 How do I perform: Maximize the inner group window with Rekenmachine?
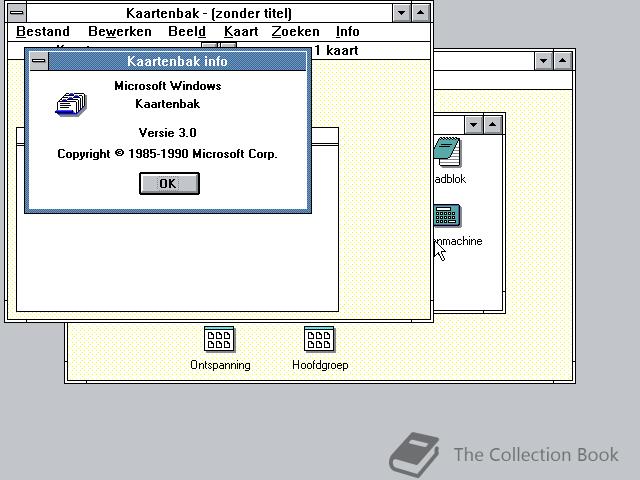(492, 124)
